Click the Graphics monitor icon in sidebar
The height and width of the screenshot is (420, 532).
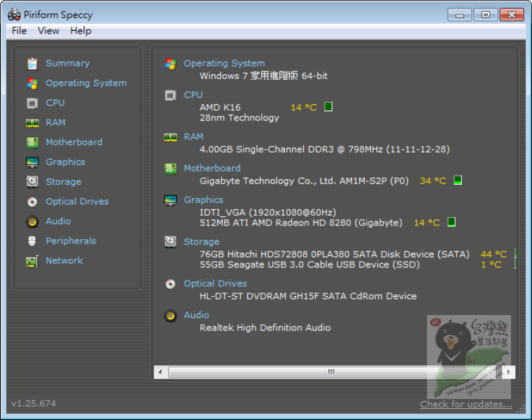tap(32, 162)
